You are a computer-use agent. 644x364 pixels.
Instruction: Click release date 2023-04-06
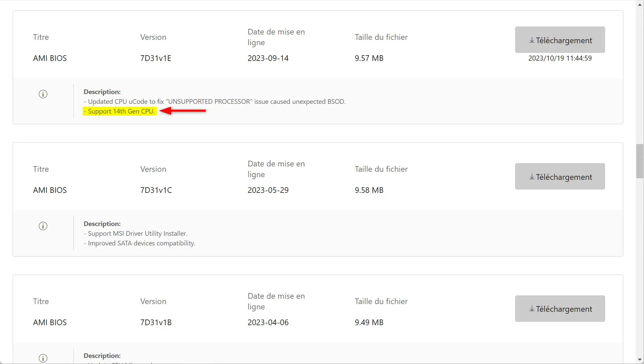coord(268,322)
